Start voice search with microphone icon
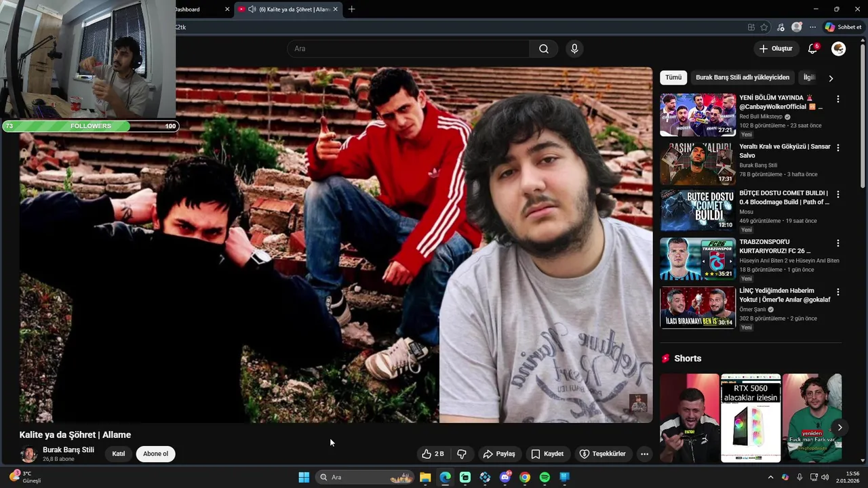This screenshot has width=868, height=488. click(574, 49)
